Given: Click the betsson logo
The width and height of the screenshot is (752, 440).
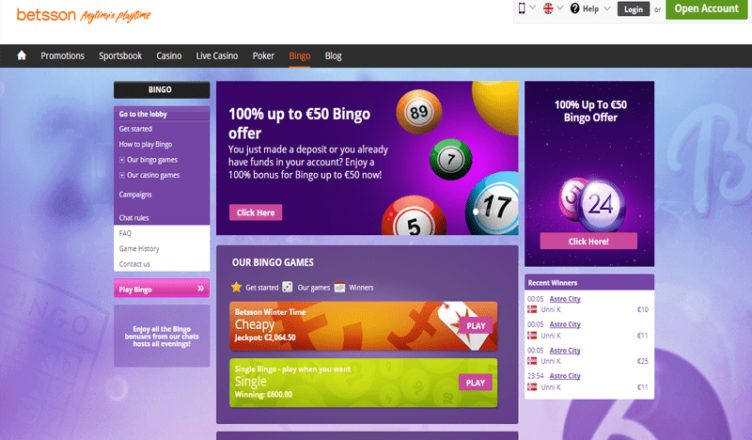Looking at the screenshot, I should (46, 15).
